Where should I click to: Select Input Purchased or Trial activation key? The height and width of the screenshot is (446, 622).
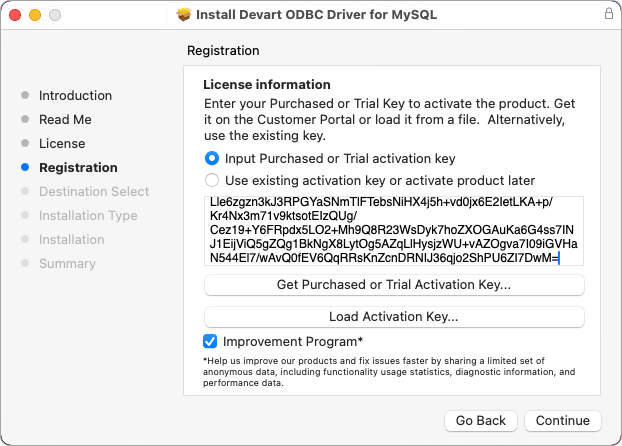212,158
